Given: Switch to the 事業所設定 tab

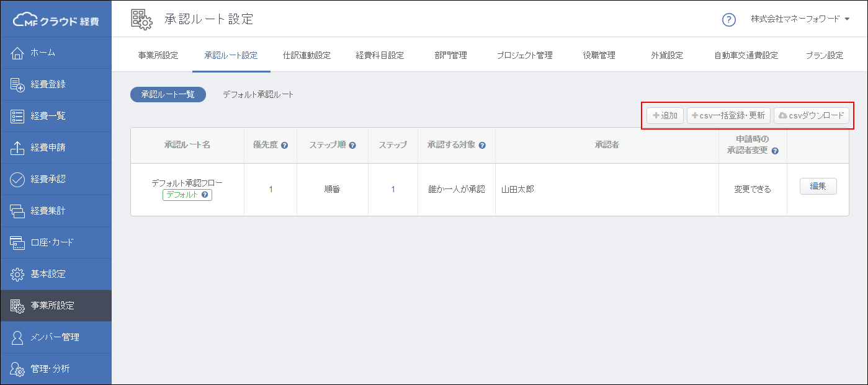Looking at the screenshot, I should tap(158, 55).
